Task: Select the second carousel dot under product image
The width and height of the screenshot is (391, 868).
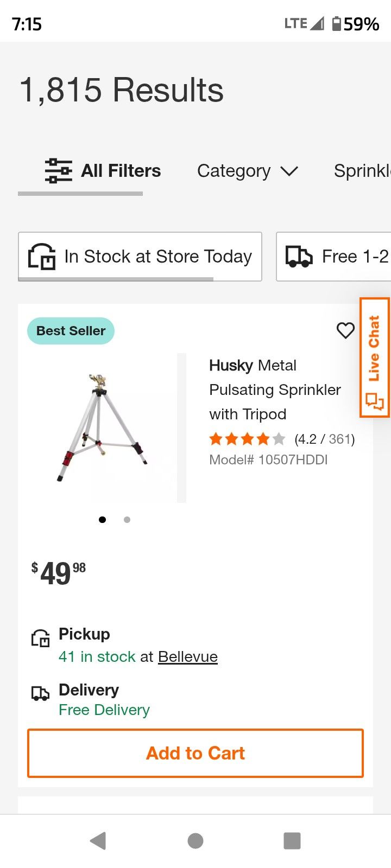Action: (x=127, y=519)
